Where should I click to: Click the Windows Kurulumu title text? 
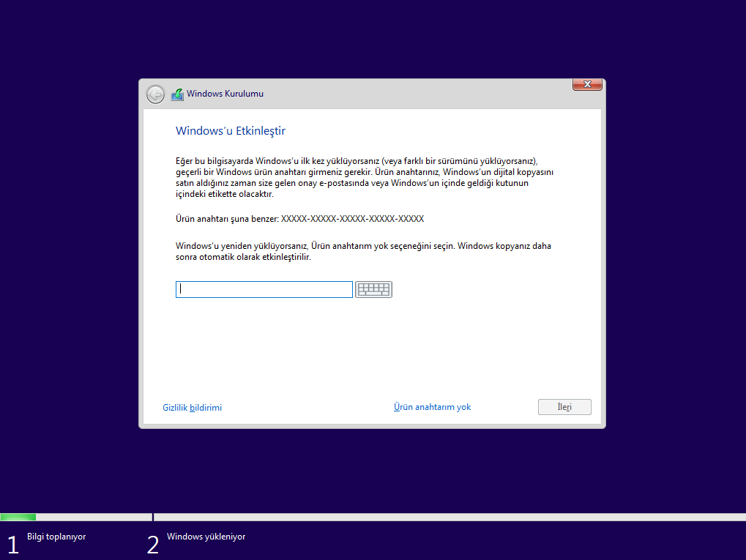click(225, 94)
